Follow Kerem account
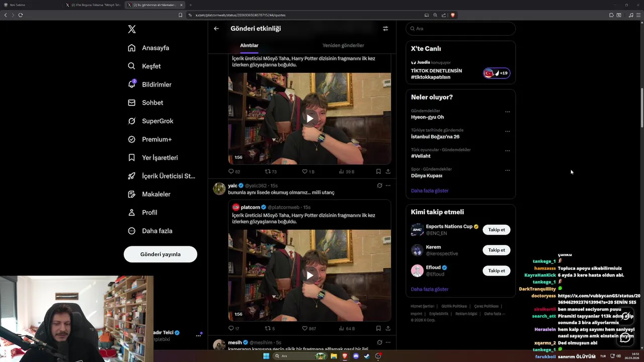The height and width of the screenshot is (362, 644). tap(497, 250)
